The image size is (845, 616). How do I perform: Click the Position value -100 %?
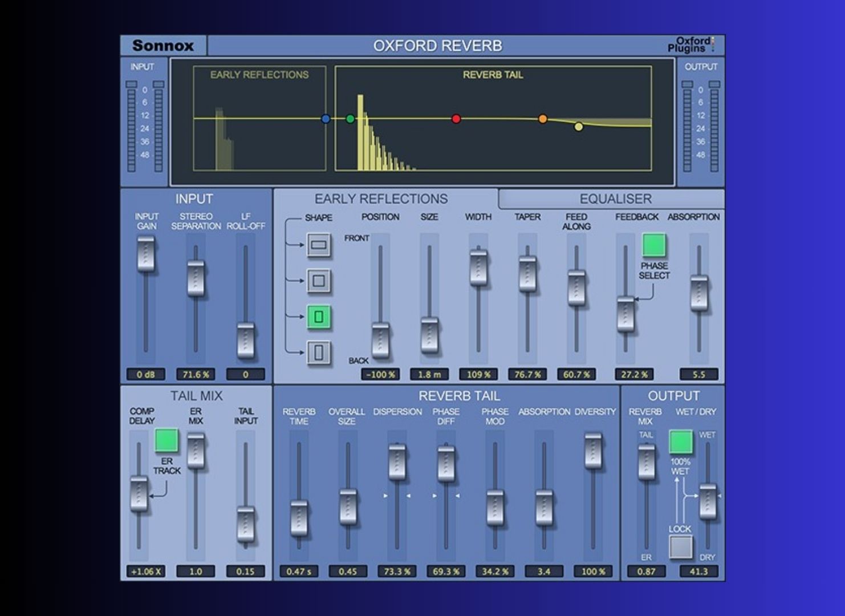pyautogui.click(x=380, y=375)
